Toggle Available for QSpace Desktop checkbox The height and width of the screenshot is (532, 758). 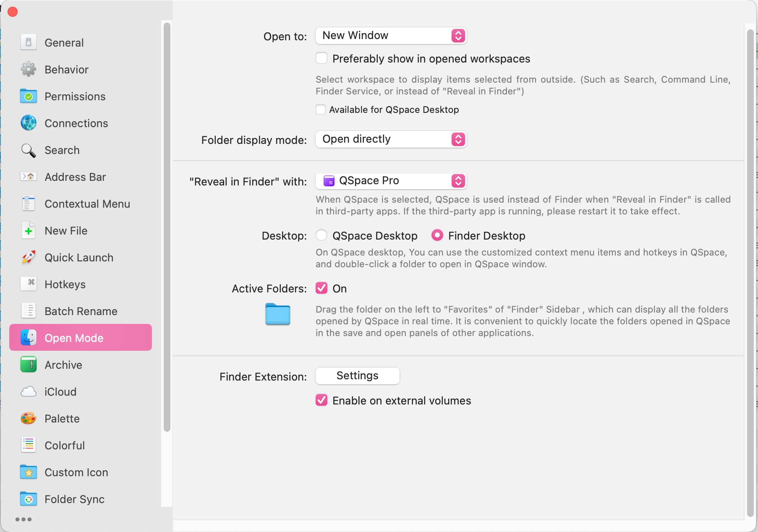(x=321, y=110)
